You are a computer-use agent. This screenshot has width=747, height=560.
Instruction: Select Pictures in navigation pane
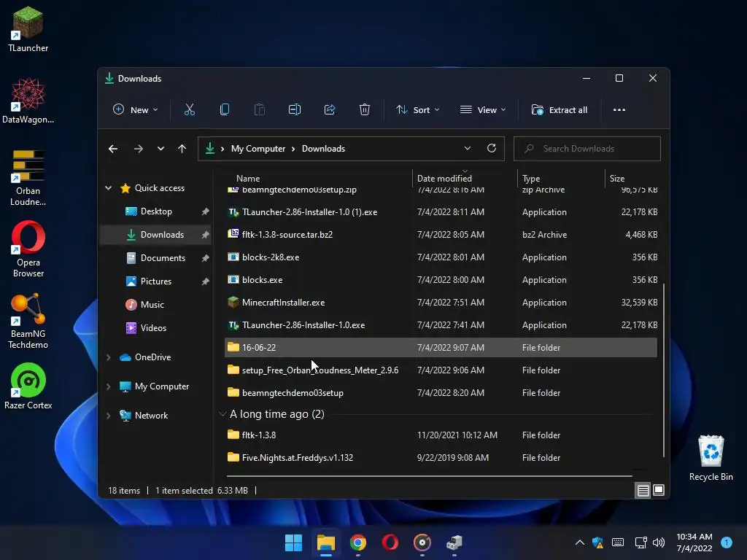pyautogui.click(x=156, y=281)
